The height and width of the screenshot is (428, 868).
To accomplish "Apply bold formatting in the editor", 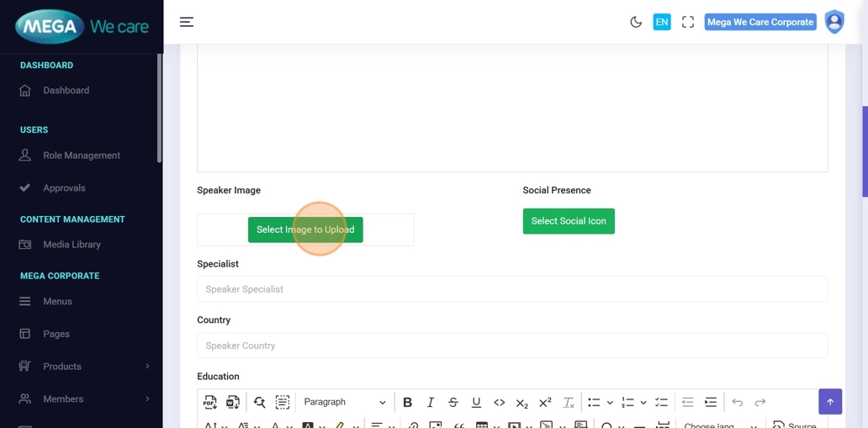I will point(407,403).
